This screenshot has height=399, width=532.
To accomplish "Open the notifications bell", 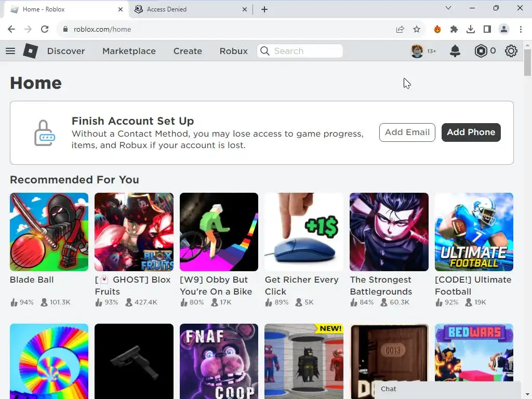I will [455, 51].
